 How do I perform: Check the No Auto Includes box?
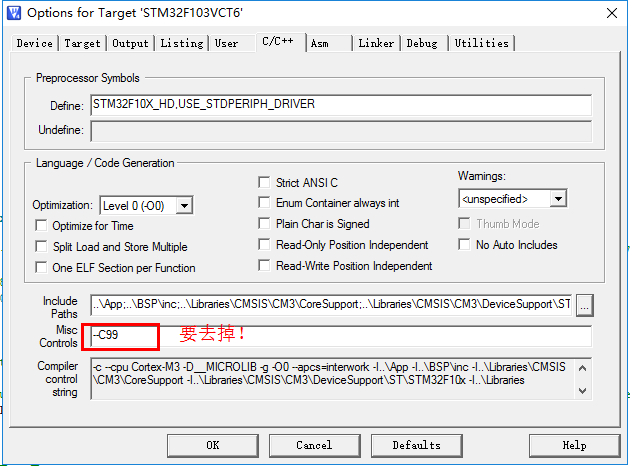(x=464, y=244)
